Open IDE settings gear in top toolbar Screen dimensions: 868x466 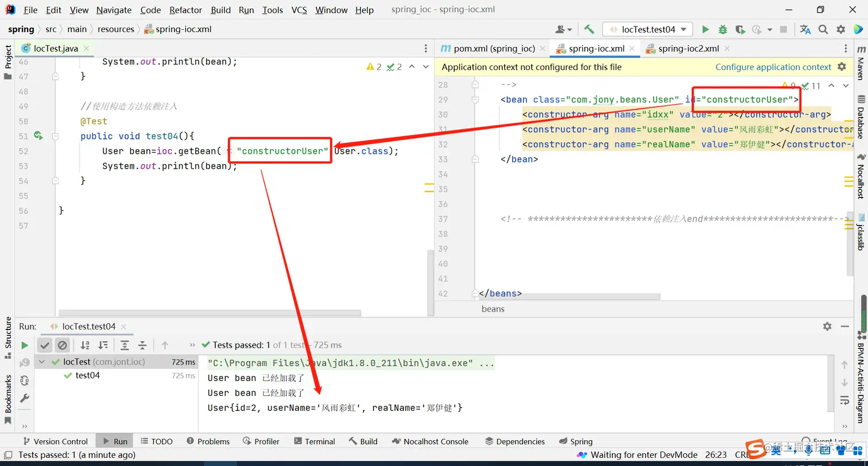pos(840,29)
